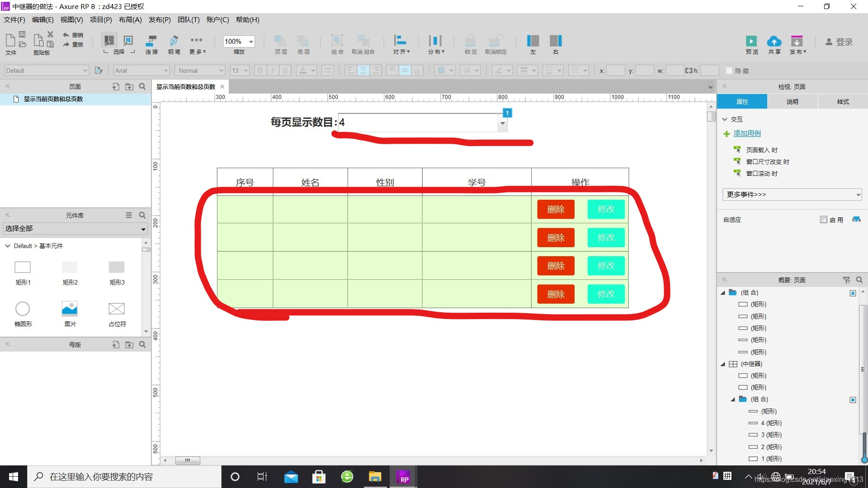This screenshot has height=488, width=868.
Task: Click the outline filter icon
Action: pyautogui.click(x=846, y=280)
